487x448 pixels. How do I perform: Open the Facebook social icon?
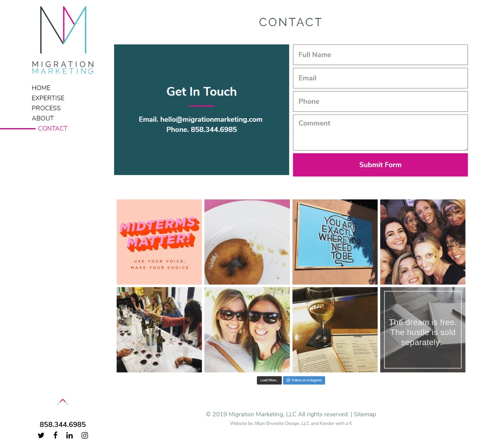tap(55, 435)
